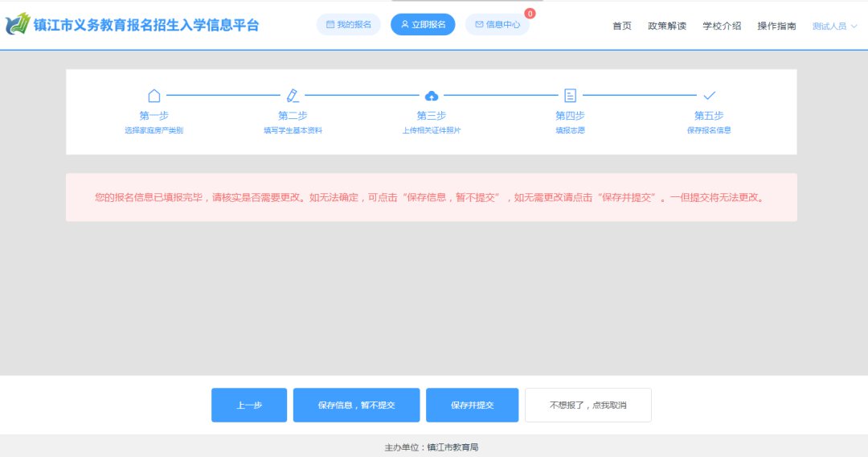Image resolution: width=868 pixels, height=457 pixels.
Task: Click the red notification badge showing 0
Action: pos(530,14)
